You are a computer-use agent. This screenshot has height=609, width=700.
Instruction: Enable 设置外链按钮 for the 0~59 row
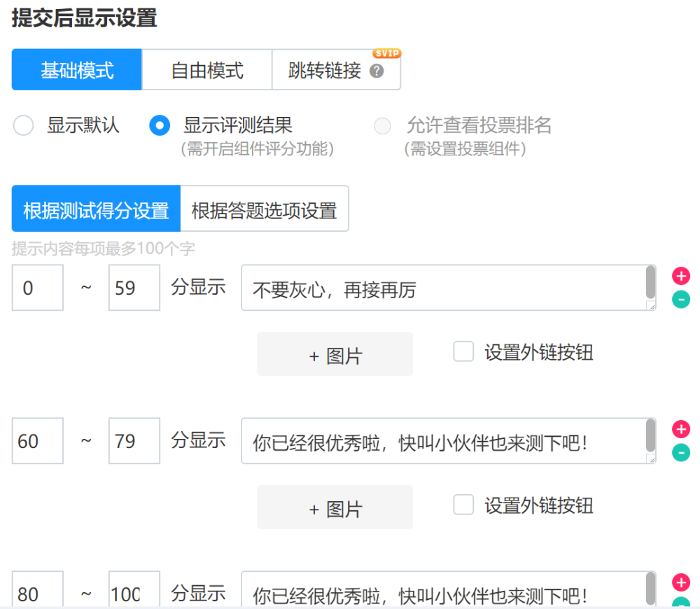463,351
